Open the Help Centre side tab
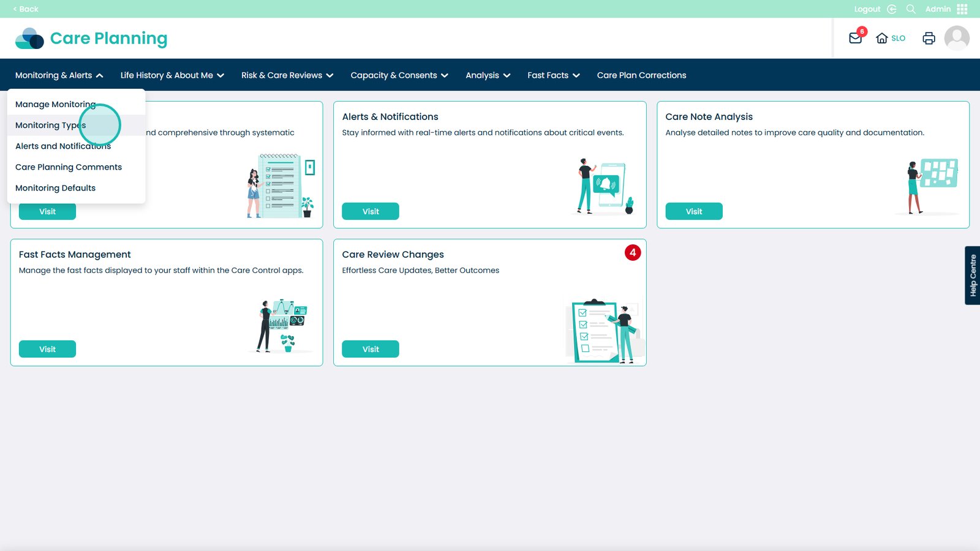Screen dimensions: 980x551 [972, 275]
